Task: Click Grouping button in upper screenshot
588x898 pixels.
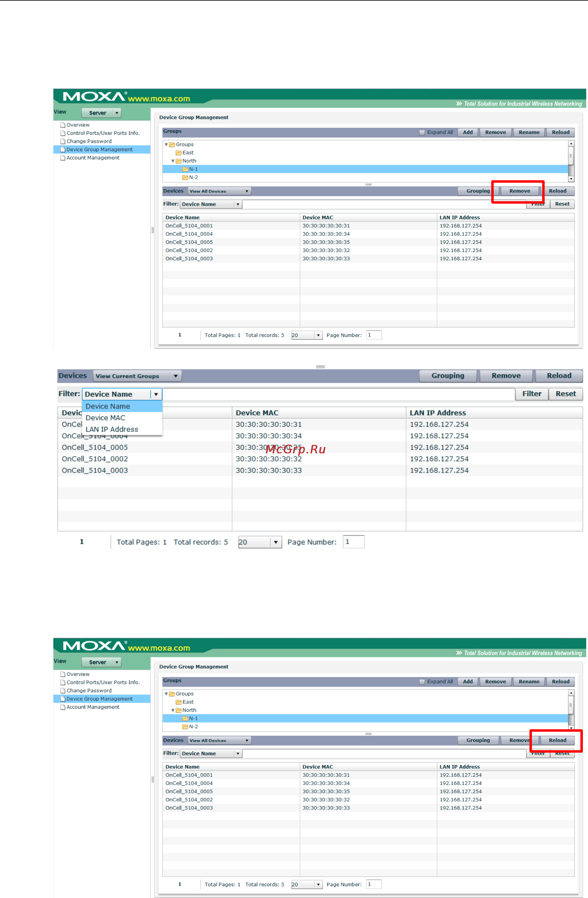Action: point(478,191)
